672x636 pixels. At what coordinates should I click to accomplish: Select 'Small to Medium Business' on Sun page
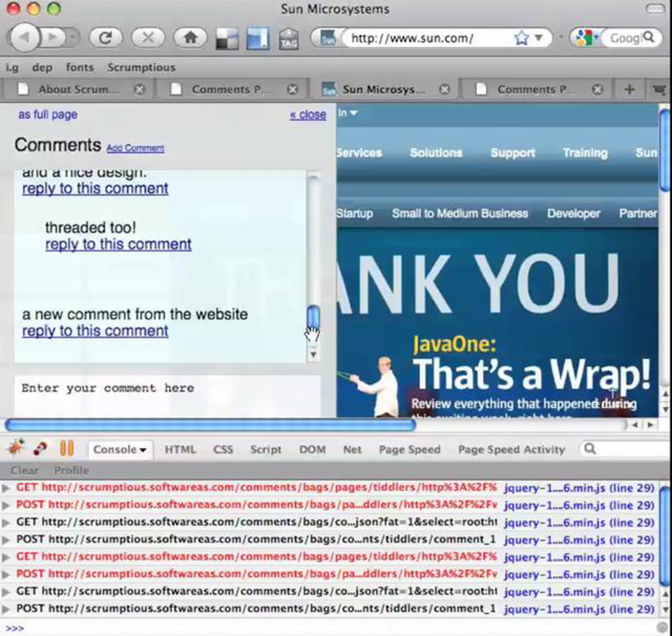coord(460,213)
